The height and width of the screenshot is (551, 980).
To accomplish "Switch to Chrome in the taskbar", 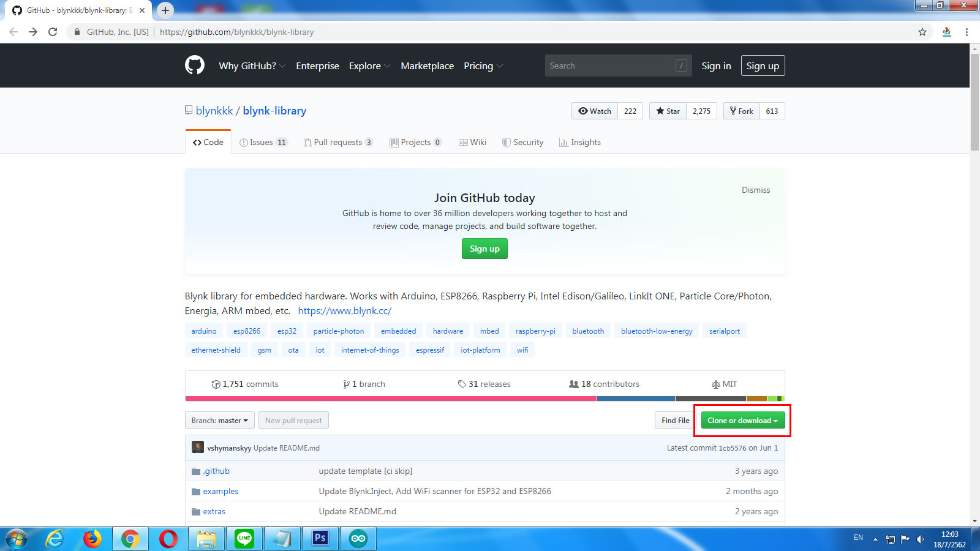I will [x=130, y=539].
